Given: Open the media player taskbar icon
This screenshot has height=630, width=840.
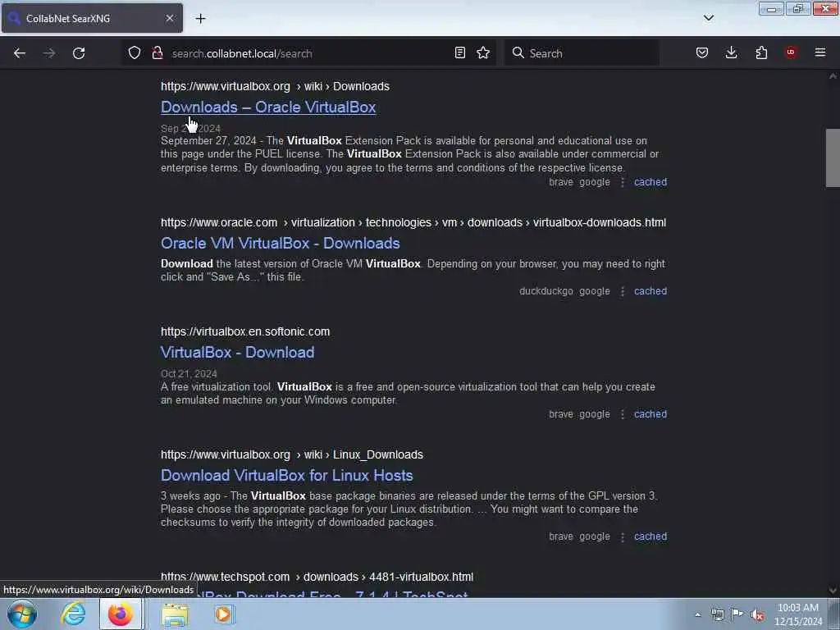Looking at the screenshot, I should click(223, 614).
